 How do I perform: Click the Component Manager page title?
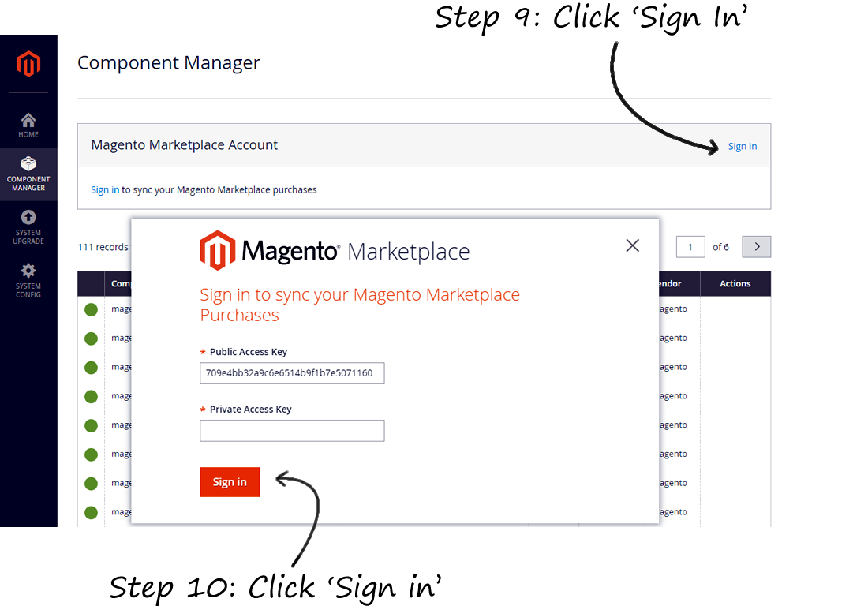coord(169,62)
